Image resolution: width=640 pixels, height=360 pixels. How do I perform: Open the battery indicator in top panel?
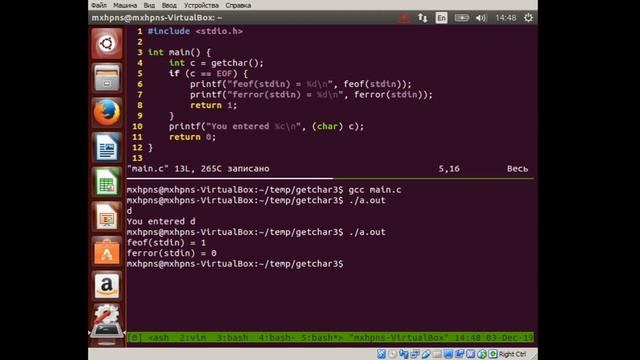pyautogui.click(x=462, y=18)
